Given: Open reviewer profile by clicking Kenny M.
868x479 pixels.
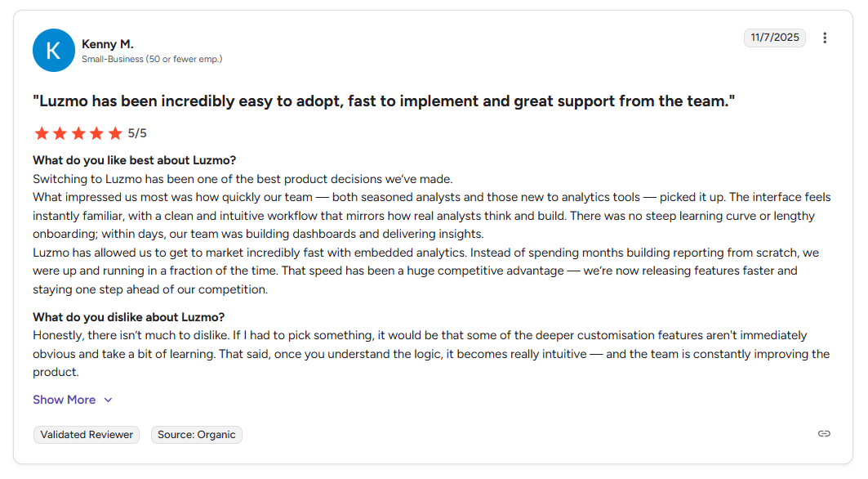Looking at the screenshot, I should 107,44.
